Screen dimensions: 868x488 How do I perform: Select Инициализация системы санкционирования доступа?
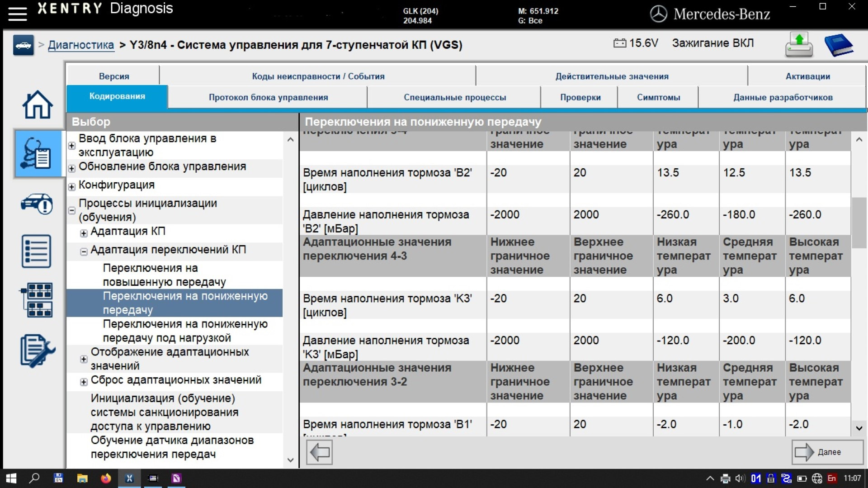click(x=164, y=412)
